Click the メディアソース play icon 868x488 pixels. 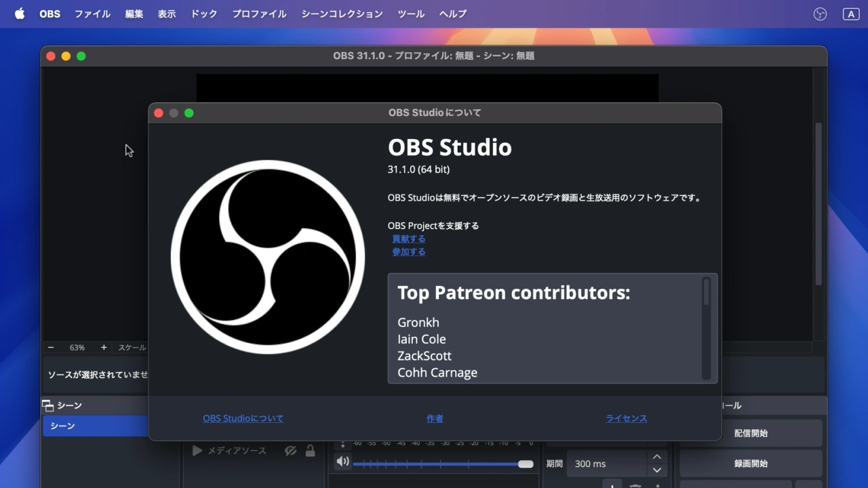[x=197, y=451]
